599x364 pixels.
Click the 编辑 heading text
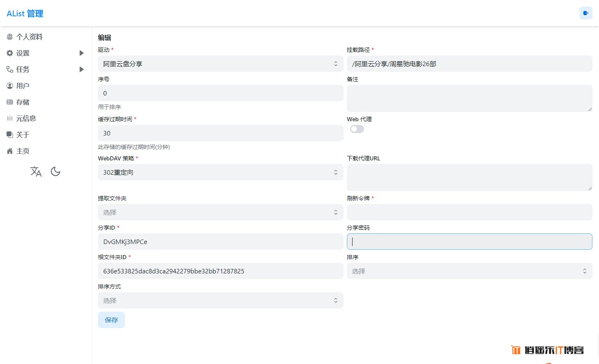click(x=104, y=38)
